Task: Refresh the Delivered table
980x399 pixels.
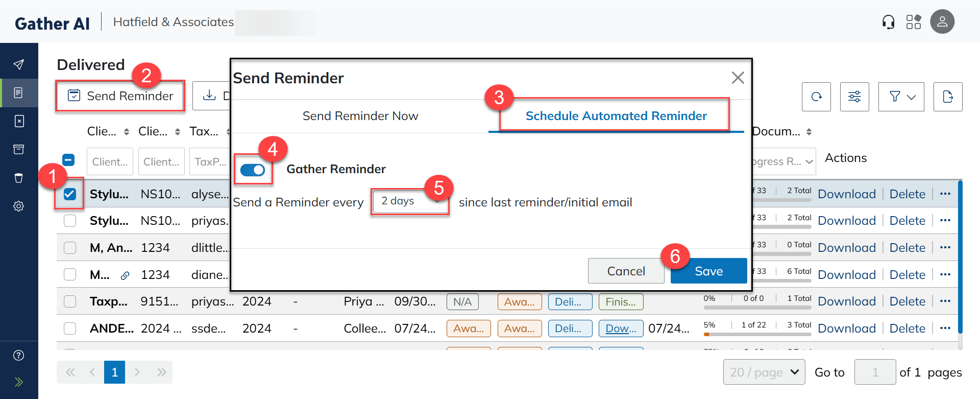Action: pos(816,97)
